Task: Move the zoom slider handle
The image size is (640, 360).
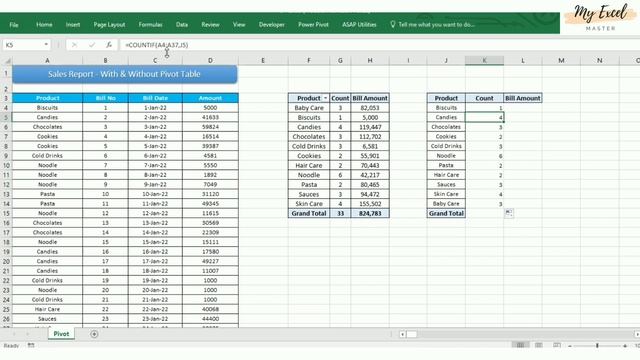Action: coord(597,346)
